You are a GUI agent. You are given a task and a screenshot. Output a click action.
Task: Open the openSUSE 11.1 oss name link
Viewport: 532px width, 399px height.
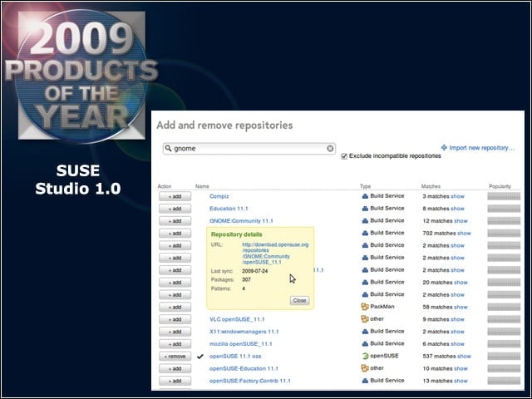point(235,357)
